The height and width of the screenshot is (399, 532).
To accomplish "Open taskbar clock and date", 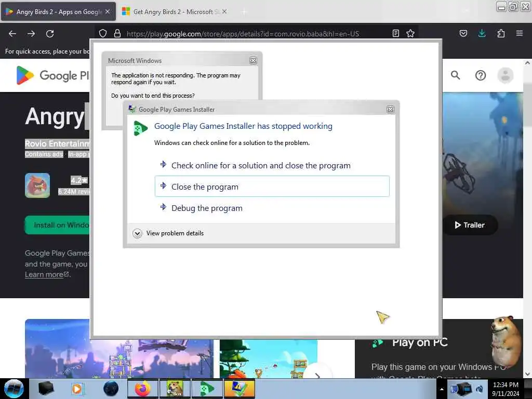I will 506,389.
